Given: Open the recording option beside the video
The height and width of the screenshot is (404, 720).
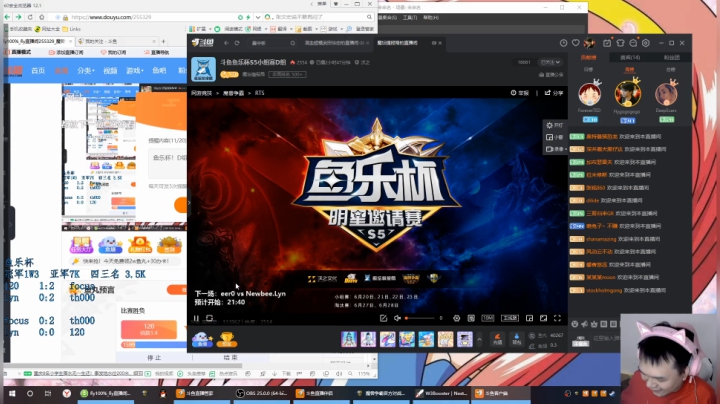Looking at the screenshot, I should [x=555, y=149].
